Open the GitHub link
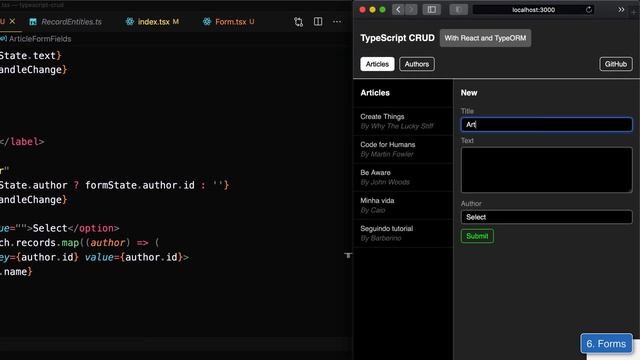Screen dimensions: 640x360 point(616,64)
